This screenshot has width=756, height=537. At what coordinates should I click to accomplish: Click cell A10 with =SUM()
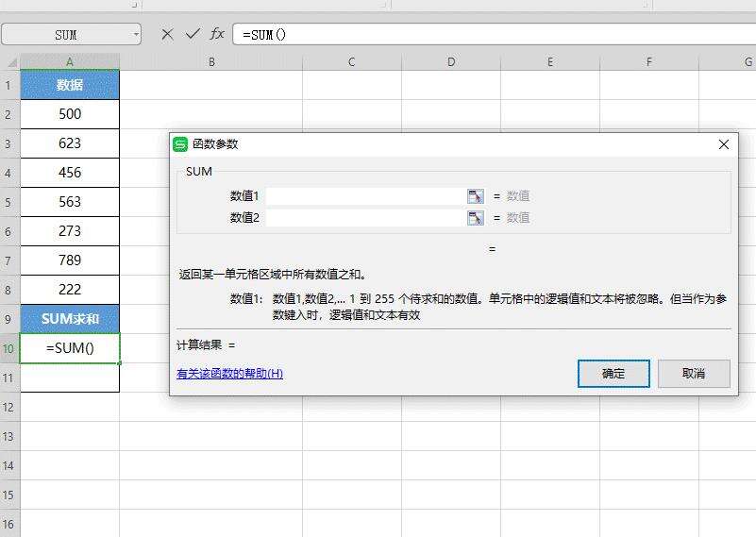tap(70, 348)
